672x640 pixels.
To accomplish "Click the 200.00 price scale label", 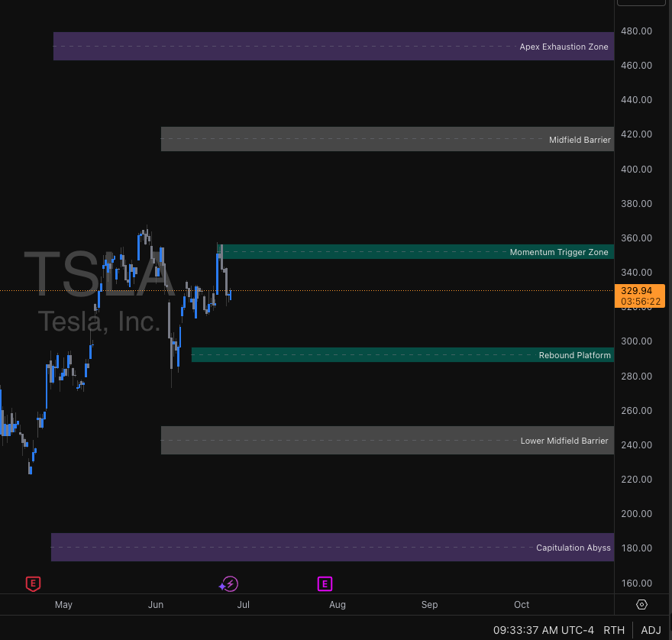I will pyautogui.click(x=636, y=513).
